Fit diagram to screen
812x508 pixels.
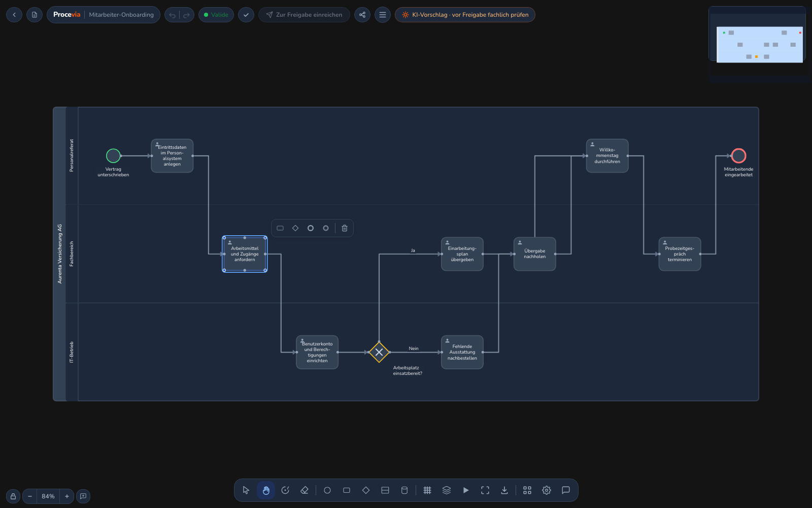pos(485,490)
